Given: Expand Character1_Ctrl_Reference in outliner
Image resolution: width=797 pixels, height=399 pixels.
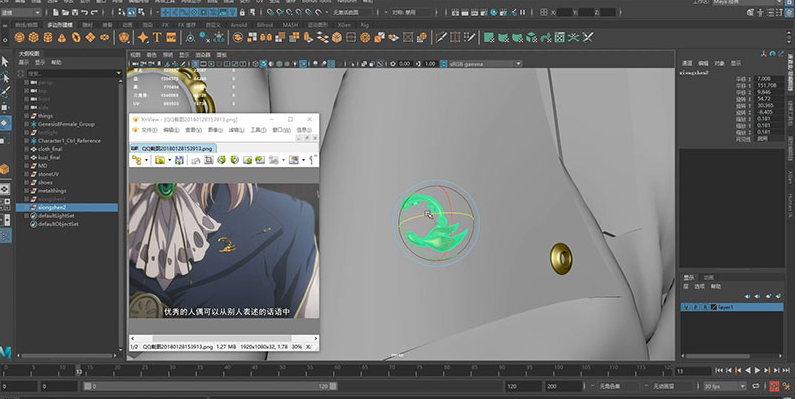Looking at the screenshot, I should [26, 141].
